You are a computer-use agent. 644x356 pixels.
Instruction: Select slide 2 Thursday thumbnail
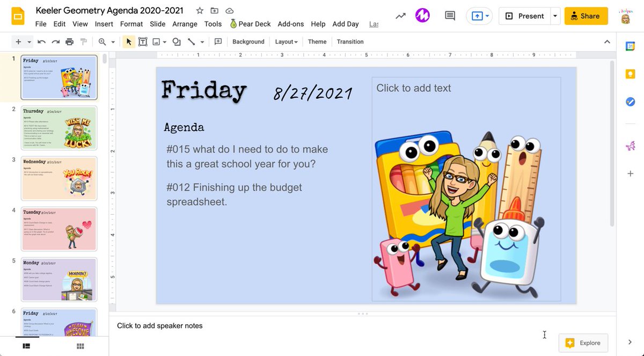[59, 128]
